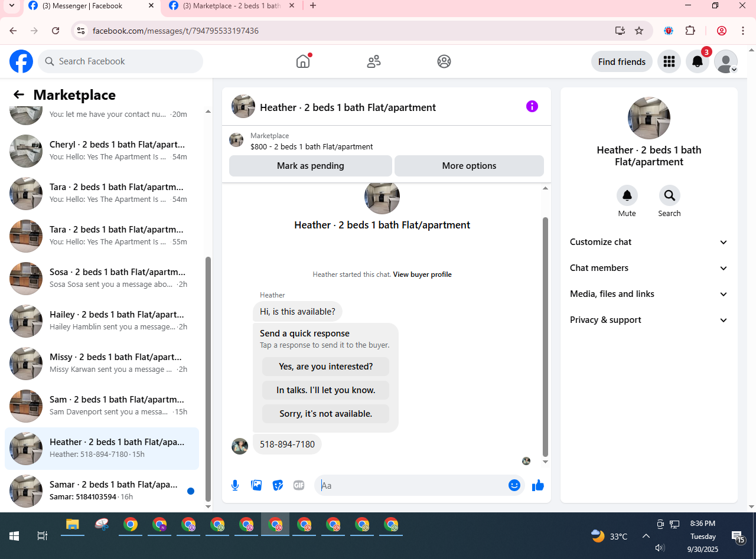Open the account profile avatar menu
The height and width of the screenshot is (559, 756).
tap(726, 61)
